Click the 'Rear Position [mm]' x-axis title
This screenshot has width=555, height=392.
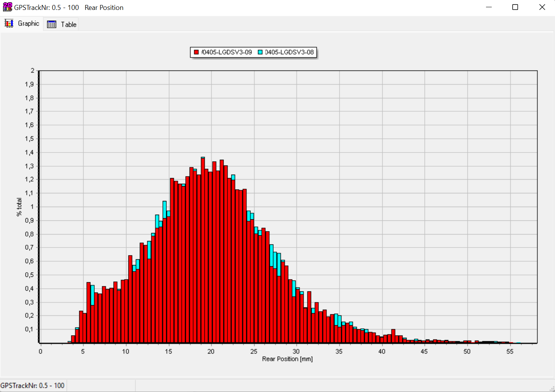(287, 359)
